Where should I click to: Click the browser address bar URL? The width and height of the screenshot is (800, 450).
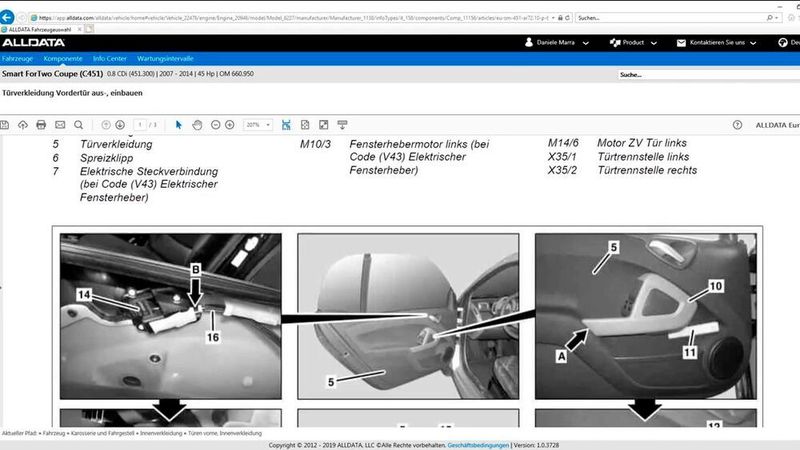coord(293,18)
